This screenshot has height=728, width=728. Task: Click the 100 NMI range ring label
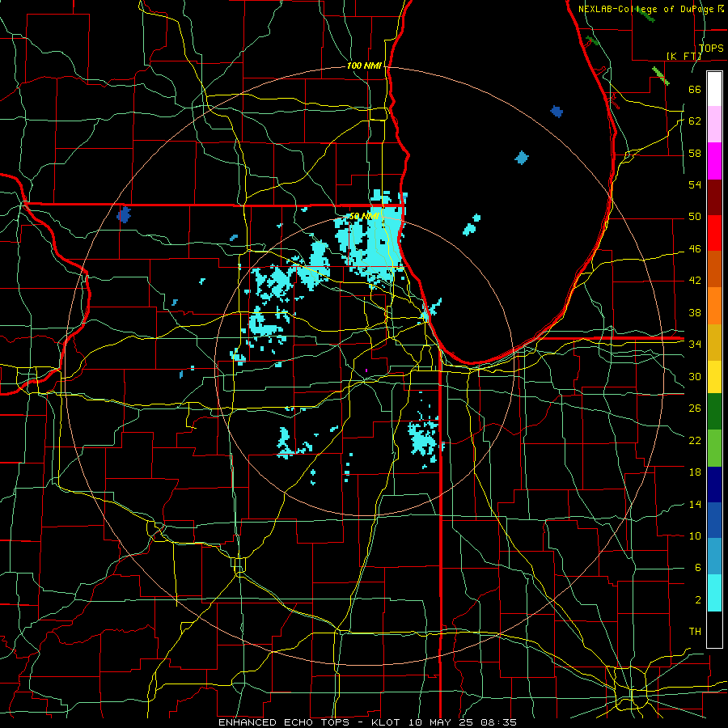tap(364, 66)
